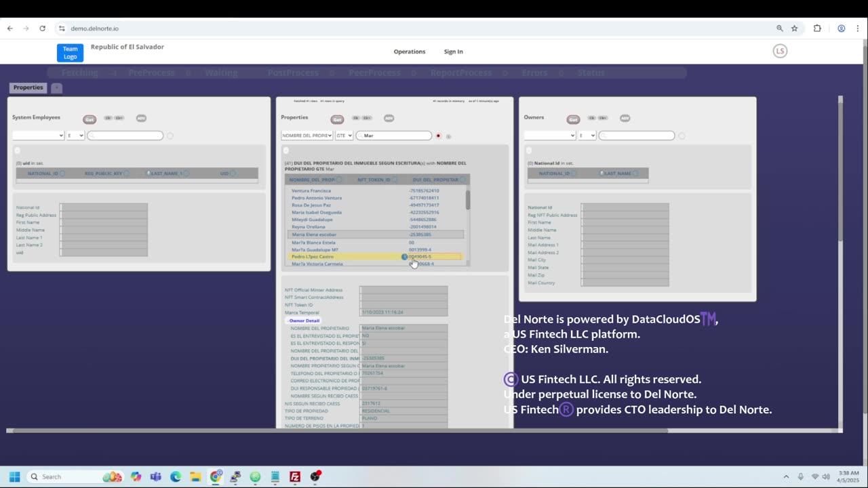Screen dimensions: 868x488
Task: Collapse the Owner Detail section
Action: (x=302, y=321)
